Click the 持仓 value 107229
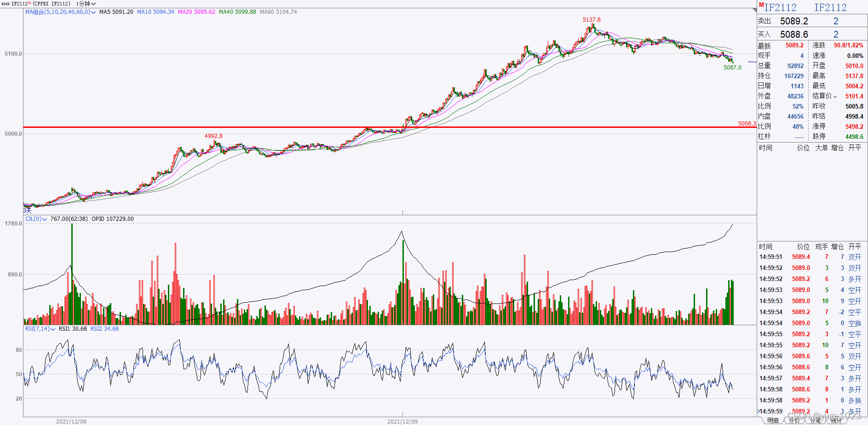The image size is (868, 425). (x=794, y=76)
